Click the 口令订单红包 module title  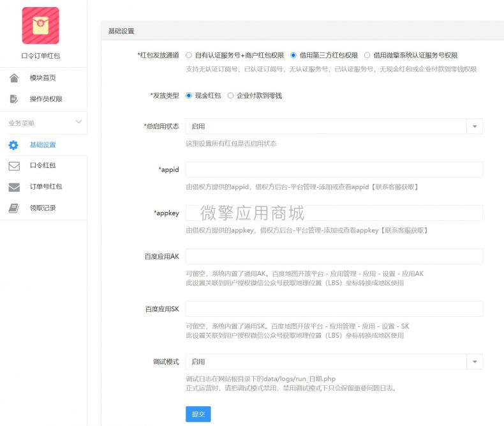[40, 56]
